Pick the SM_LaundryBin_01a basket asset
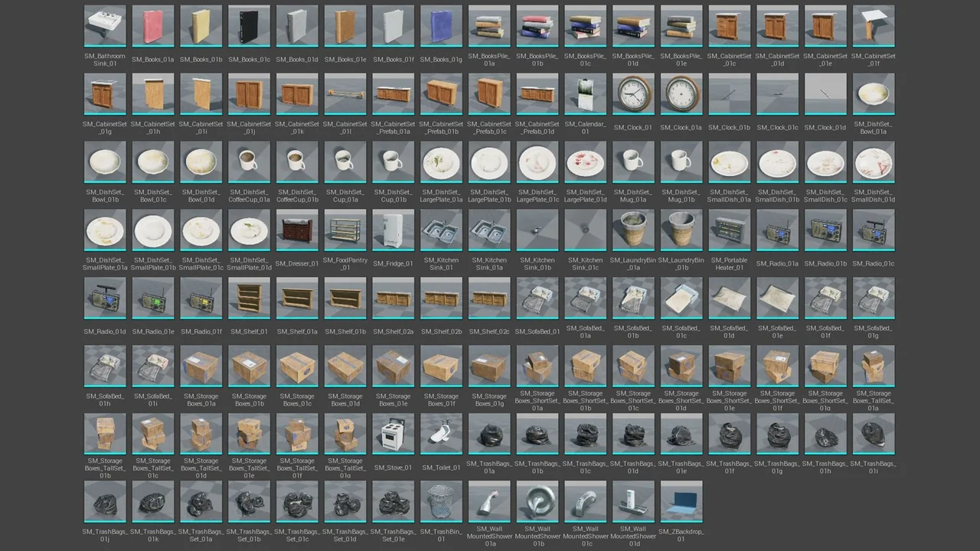The height and width of the screenshot is (551, 980). (633, 230)
